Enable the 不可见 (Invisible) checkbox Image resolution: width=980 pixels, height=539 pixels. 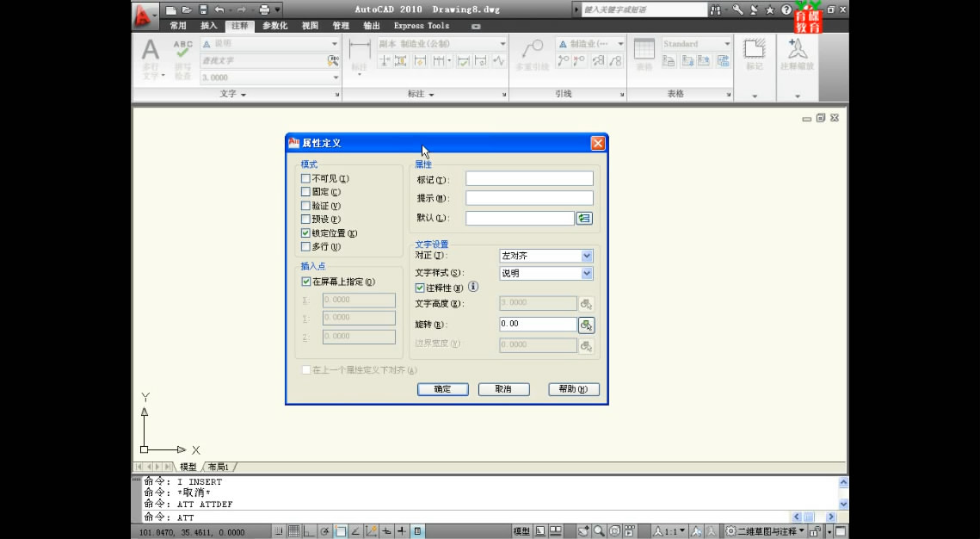click(x=305, y=179)
